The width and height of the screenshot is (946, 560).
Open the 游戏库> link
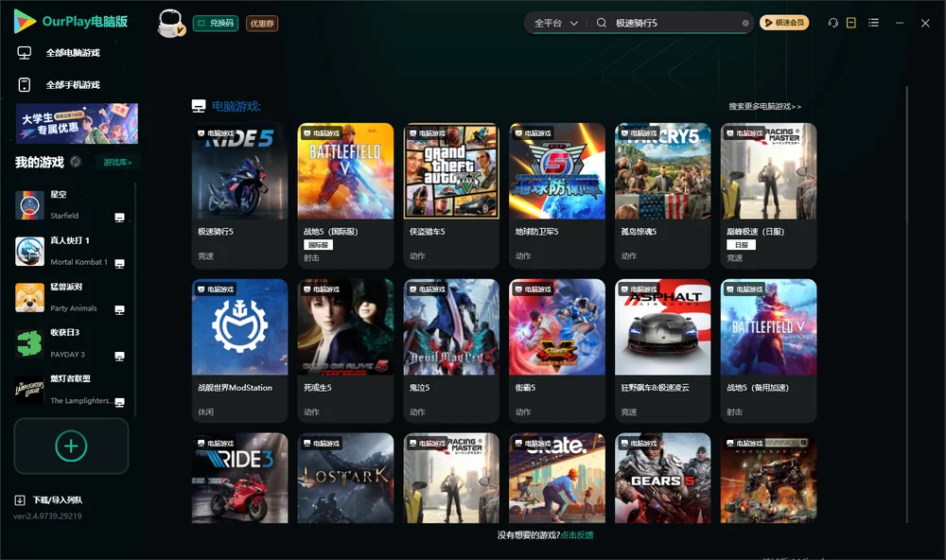coord(117,162)
